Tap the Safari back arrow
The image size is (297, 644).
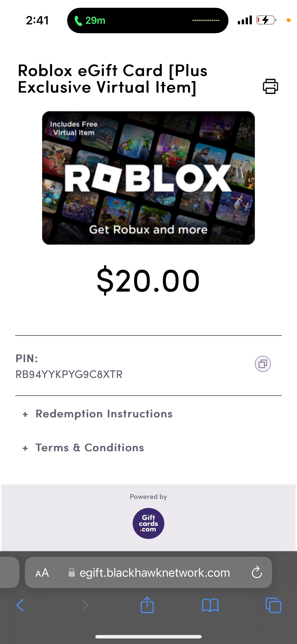point(20,605)
